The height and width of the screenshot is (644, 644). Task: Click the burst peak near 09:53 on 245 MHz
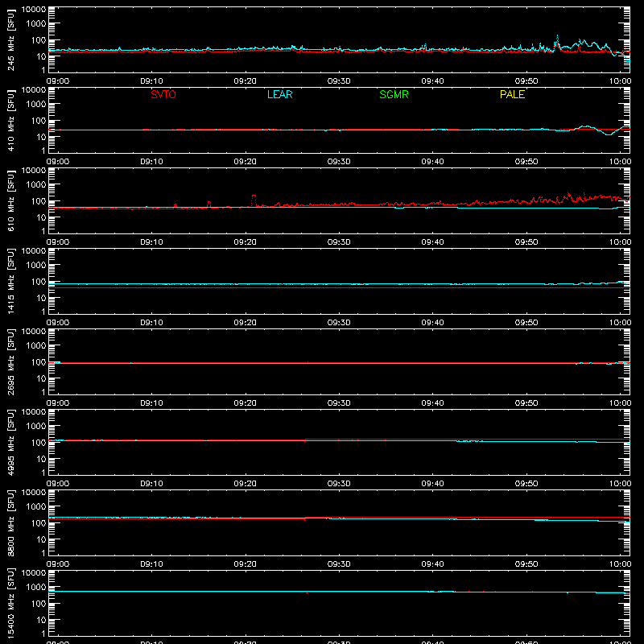(557, 41)
